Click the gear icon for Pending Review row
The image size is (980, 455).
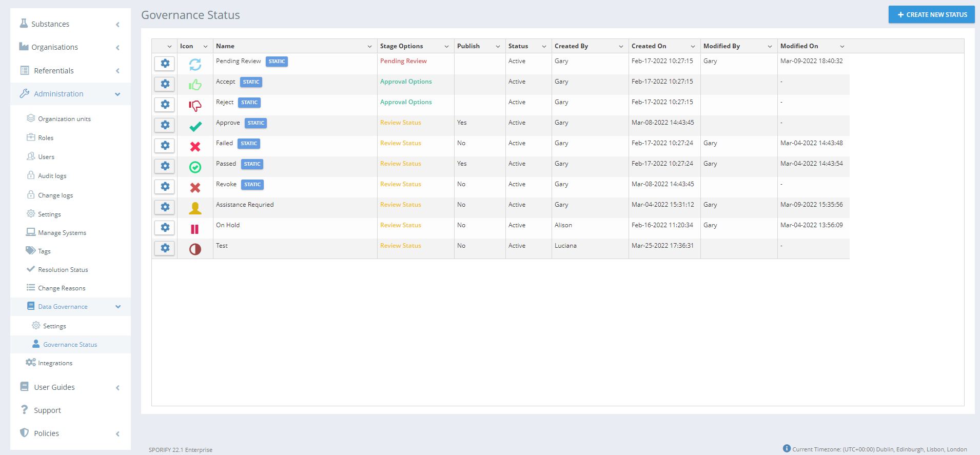(165, 64)
